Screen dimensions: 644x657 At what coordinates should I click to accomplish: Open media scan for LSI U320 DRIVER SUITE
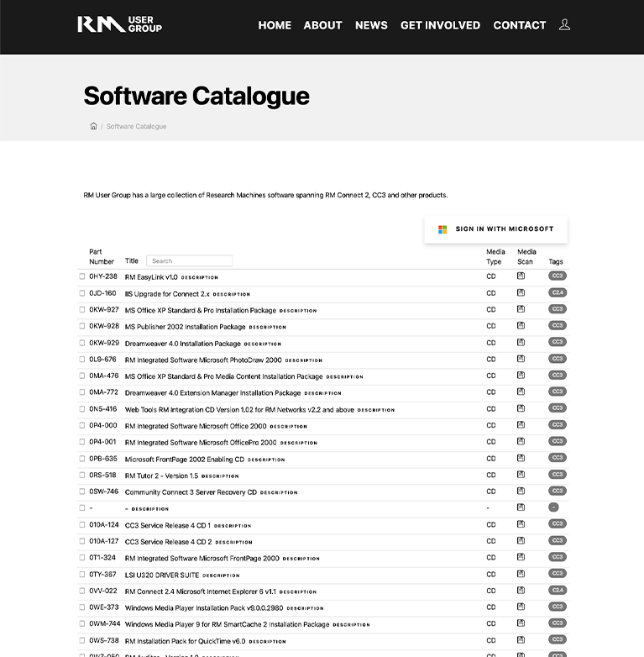[521, 574]
